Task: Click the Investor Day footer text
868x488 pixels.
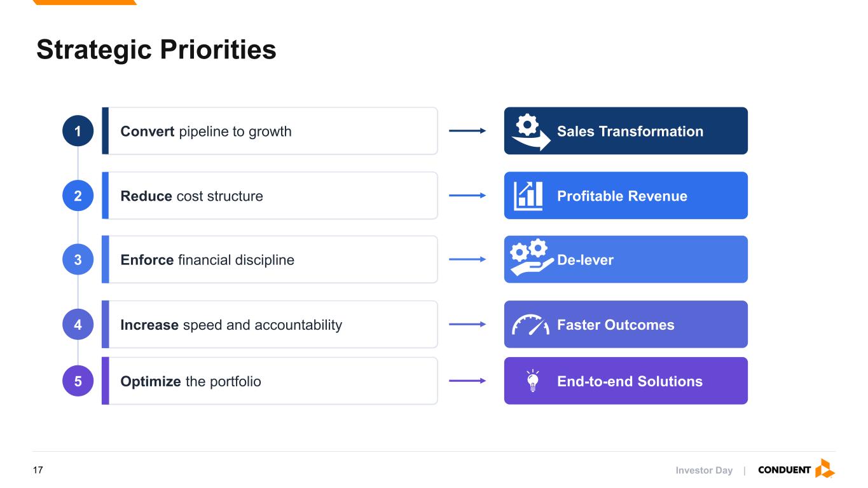Action: (x=704, y=470)
